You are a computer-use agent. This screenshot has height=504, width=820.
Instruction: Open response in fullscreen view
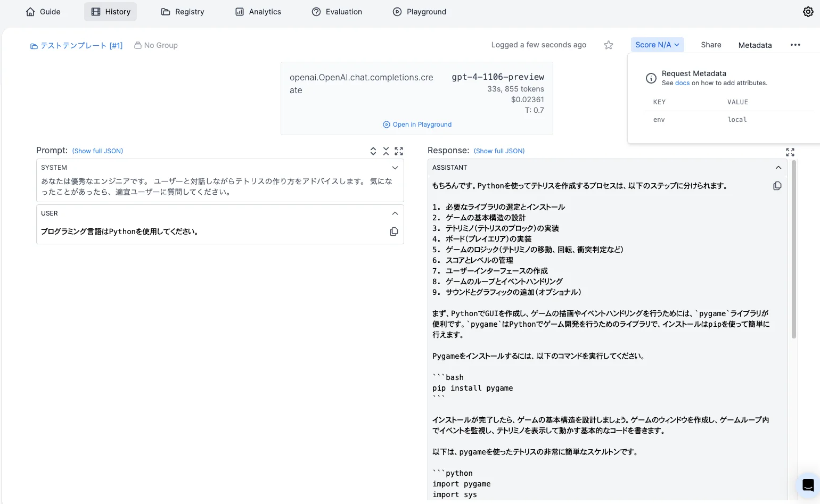790,152
